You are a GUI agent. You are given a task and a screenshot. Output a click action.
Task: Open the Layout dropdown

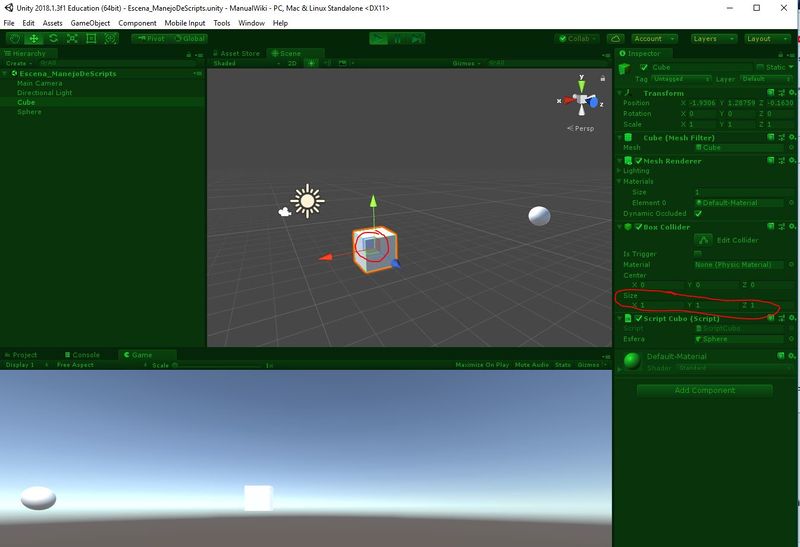pyautogui.click(x=767, y=39)
